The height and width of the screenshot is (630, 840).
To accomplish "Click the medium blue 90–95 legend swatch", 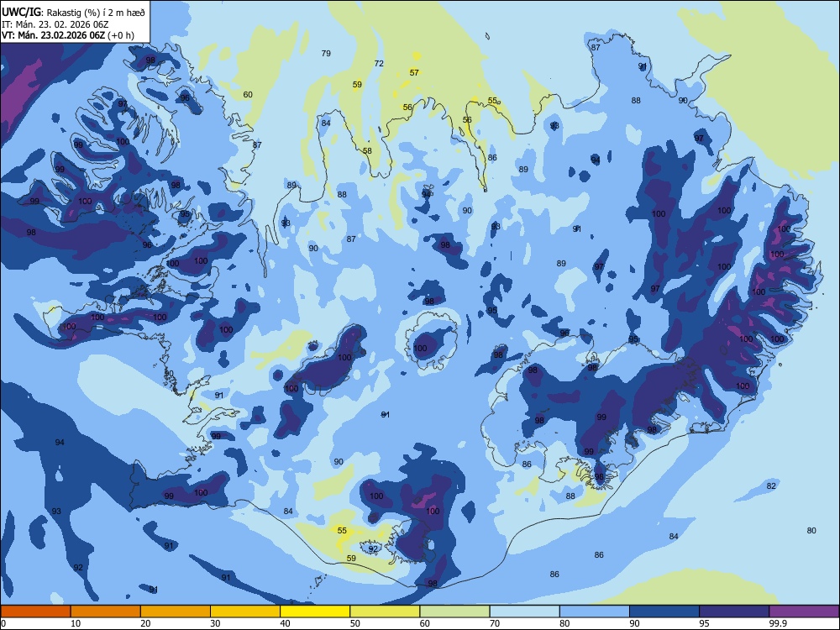I will point(664,612).
